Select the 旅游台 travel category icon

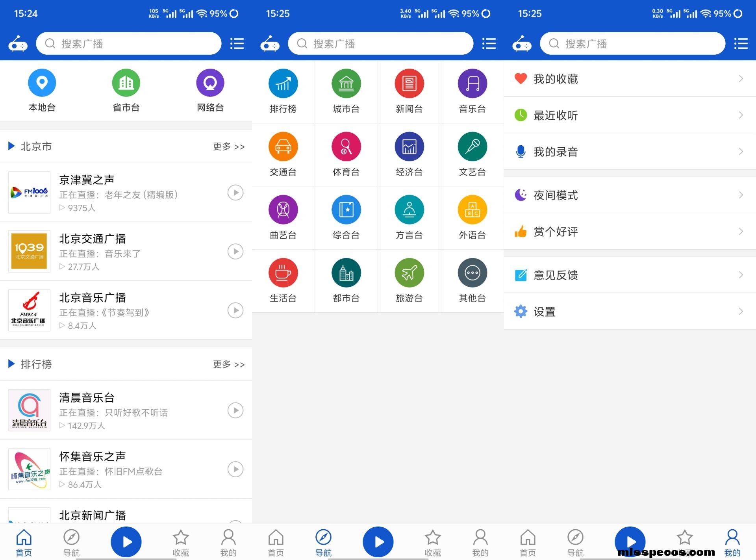point(409,273)
